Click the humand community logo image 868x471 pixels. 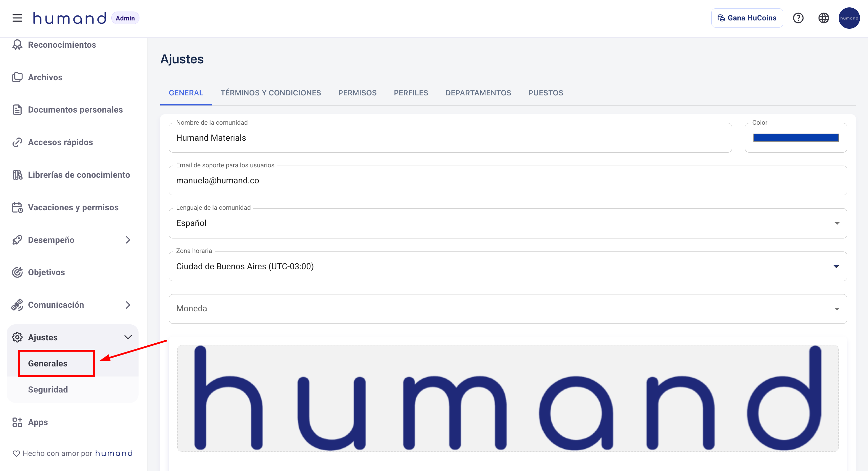(x=508, y=398)
